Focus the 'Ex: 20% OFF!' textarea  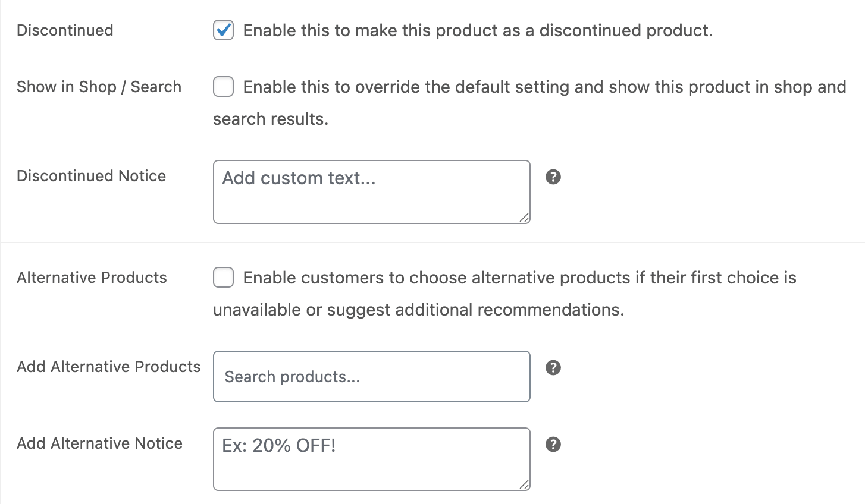coord(371,459)
